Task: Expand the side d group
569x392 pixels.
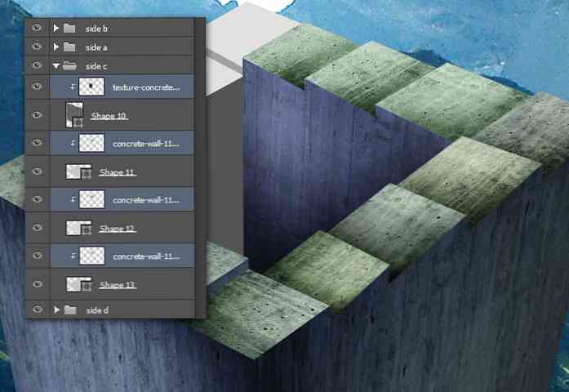Action: click(56, 310)
